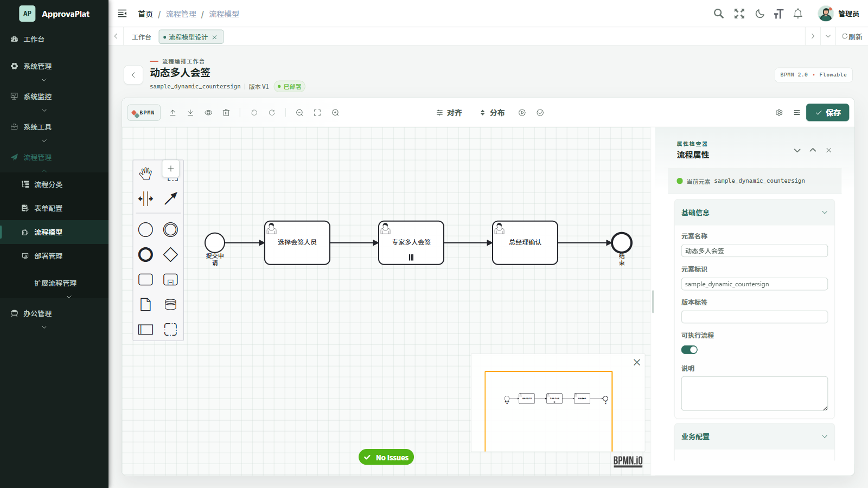Image resolution: width=868 pixels, height=488 pixels.
Task: Toggle the 可执行流程 switch
Action: [x=690, y=350]
